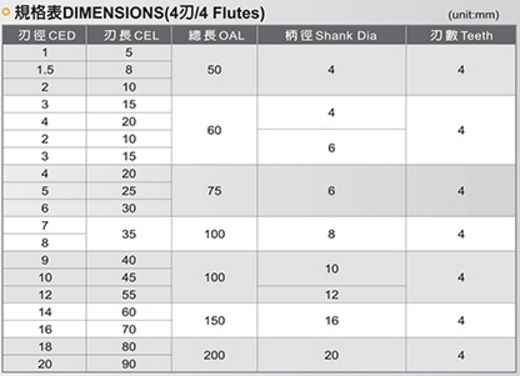Click the Shank Dia cell showing 16
The width and height of the screenshot is (520, 376).
[331, 320]
